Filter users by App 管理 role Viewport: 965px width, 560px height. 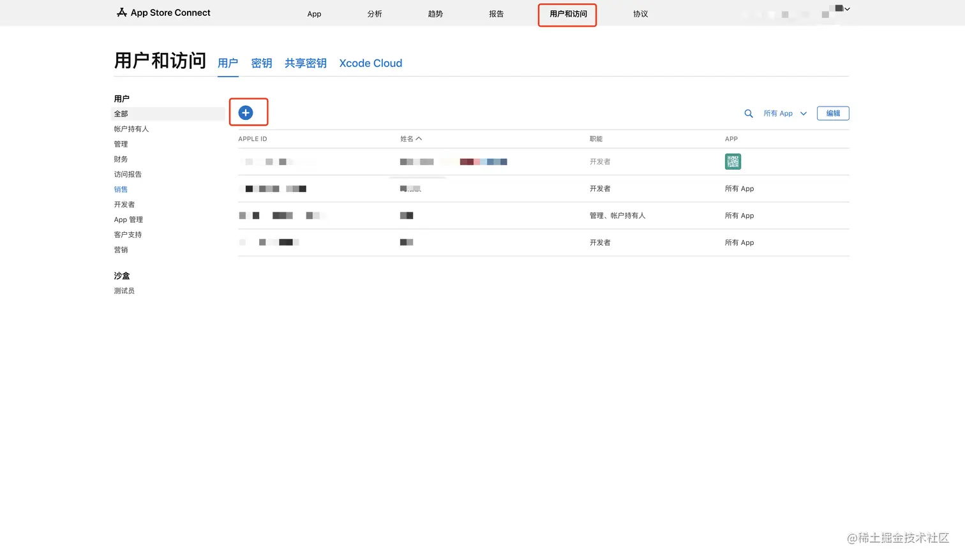click(128, 219)
